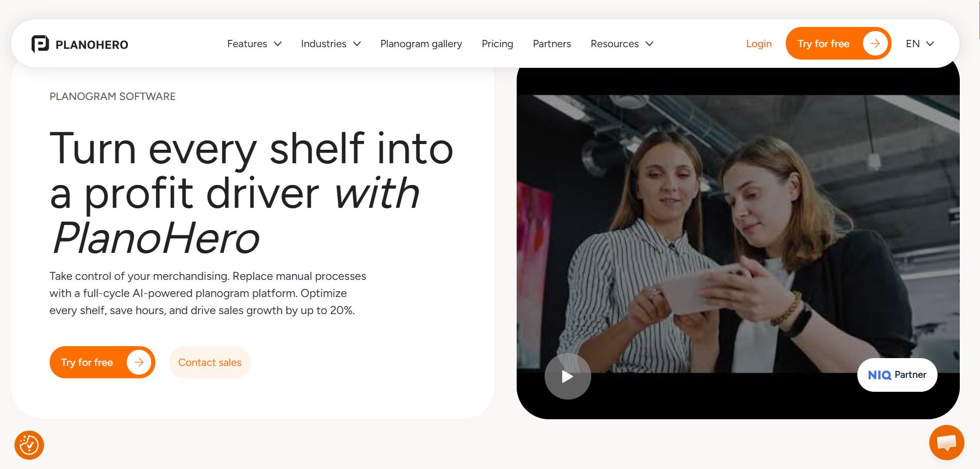Screen dimensions: 980x469
Task: Click the PLANOHERO wordmark text
Action: pos(92,45)
